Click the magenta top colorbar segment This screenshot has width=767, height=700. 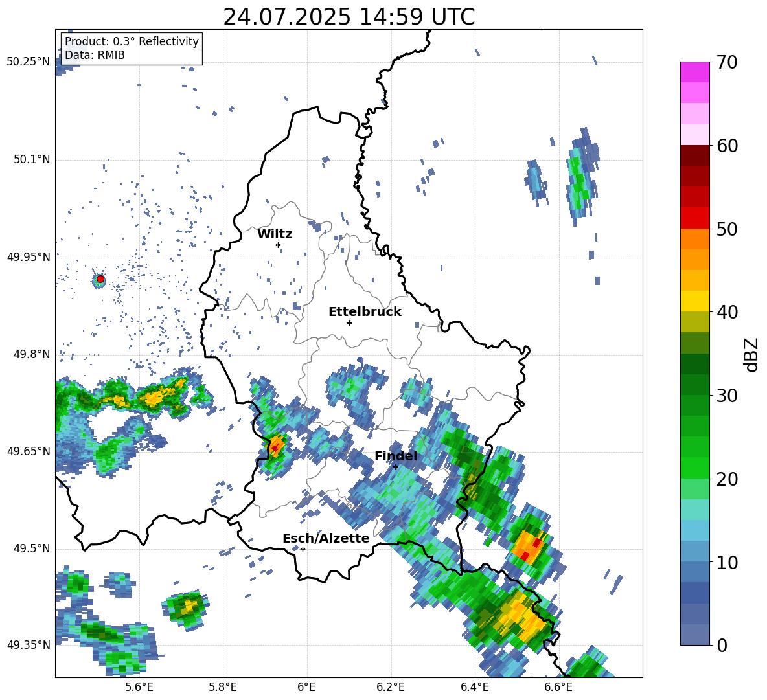[694, 73]
